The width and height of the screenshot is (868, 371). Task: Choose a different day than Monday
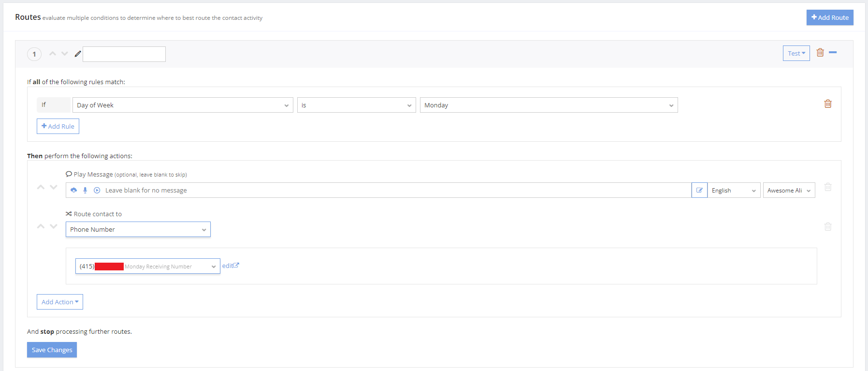coord(549,105)
